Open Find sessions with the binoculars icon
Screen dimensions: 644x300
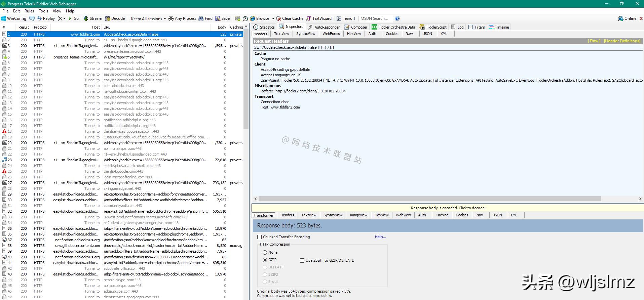click(205, 18)
